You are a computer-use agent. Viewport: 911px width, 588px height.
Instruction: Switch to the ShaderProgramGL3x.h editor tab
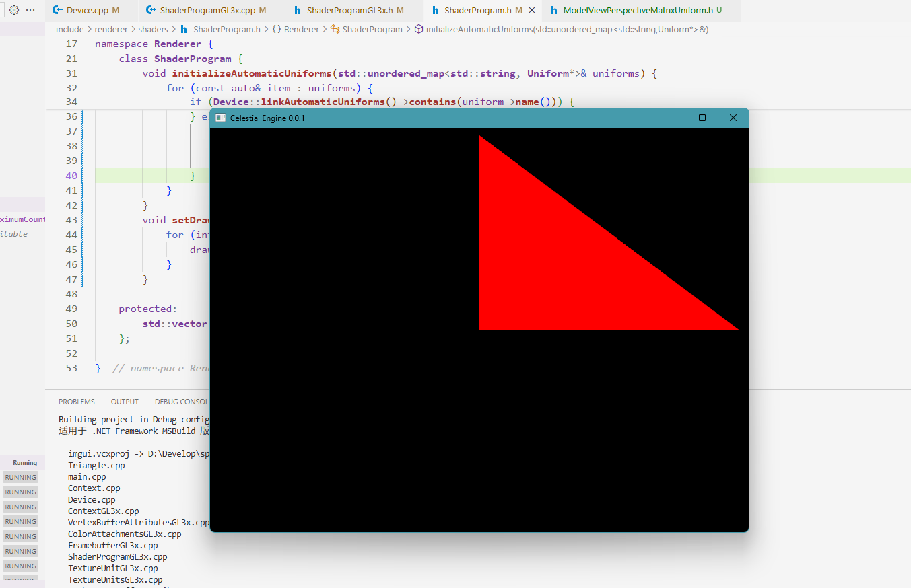pyautogui.click(x=355, y=10)
